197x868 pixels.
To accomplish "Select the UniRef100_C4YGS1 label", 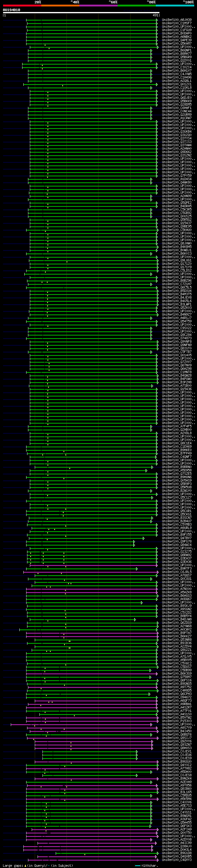I will [x=177, y=812].
